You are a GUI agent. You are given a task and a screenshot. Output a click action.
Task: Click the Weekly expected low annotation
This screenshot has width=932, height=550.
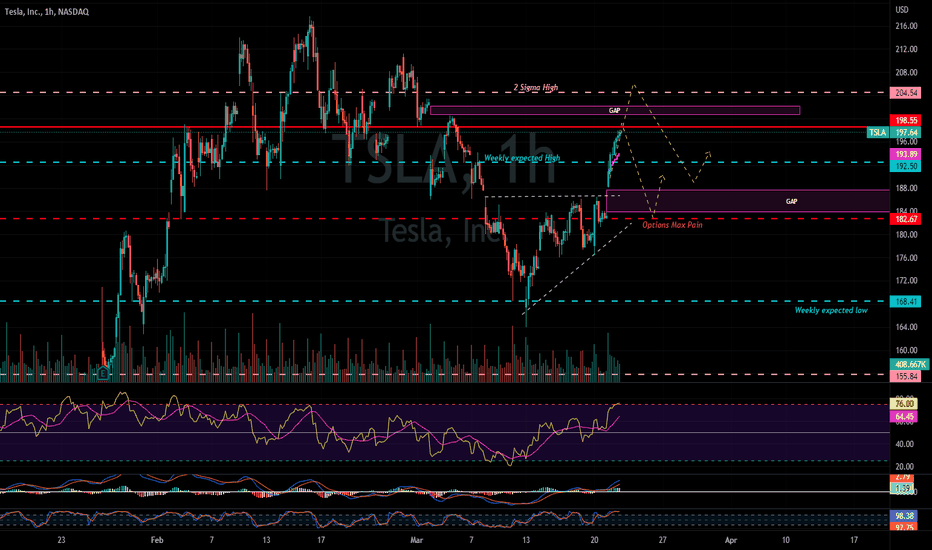click(831, 310)
